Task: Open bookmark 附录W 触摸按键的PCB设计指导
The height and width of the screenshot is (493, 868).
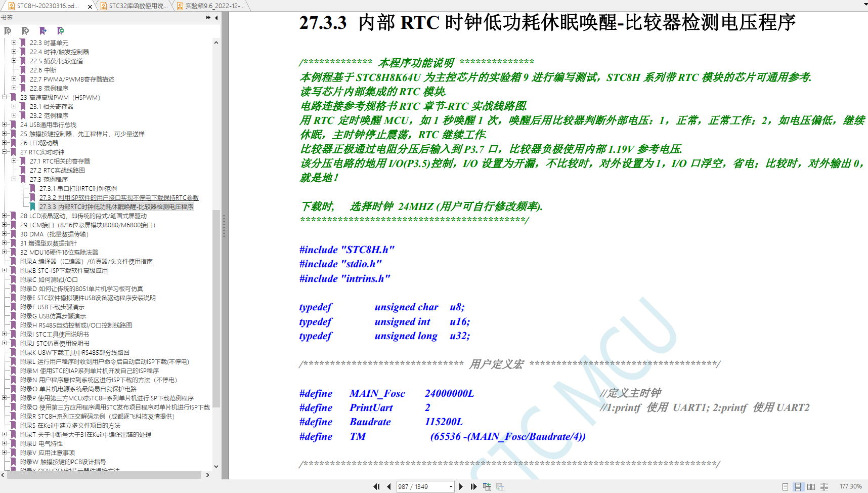Action: tap(63, 462)
